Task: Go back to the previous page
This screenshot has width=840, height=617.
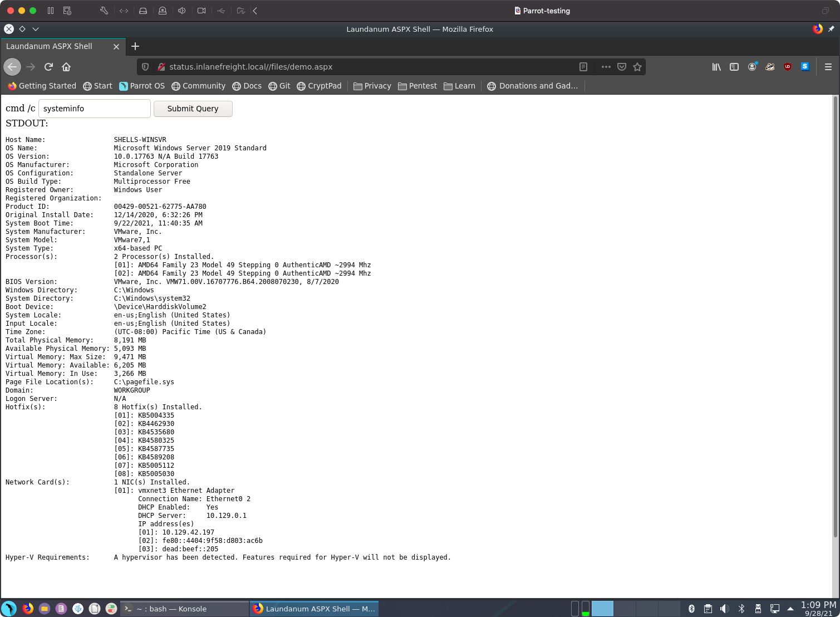Action: 12,67
